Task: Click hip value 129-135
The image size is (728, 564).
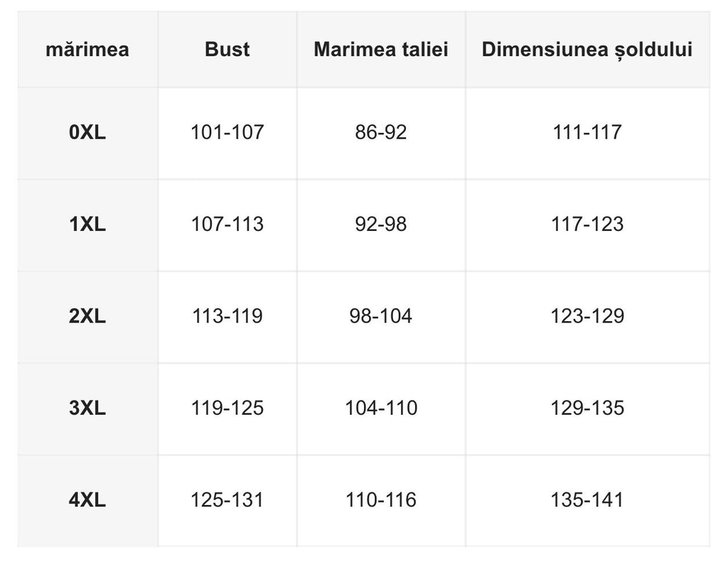Action: click(x=587, y=408)
